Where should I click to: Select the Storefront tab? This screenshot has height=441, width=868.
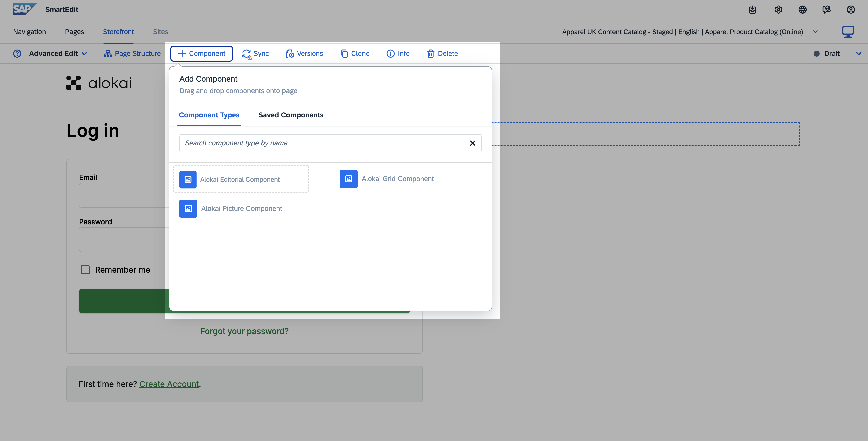[118, 32]
